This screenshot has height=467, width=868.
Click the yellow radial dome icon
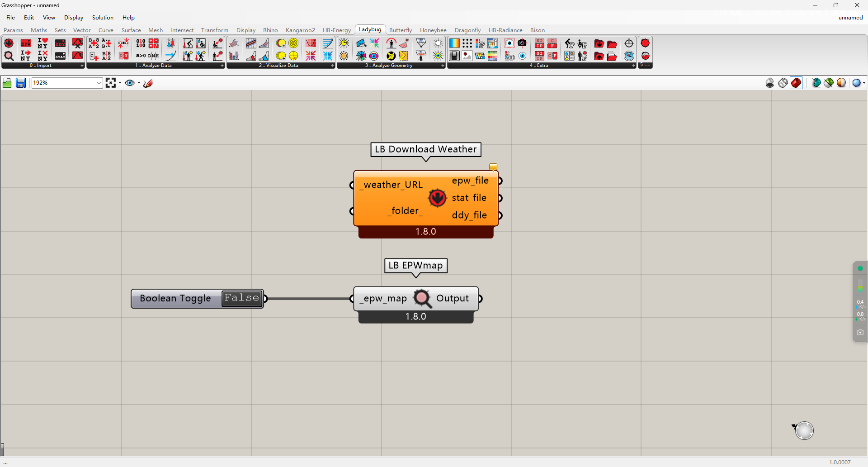293,43
